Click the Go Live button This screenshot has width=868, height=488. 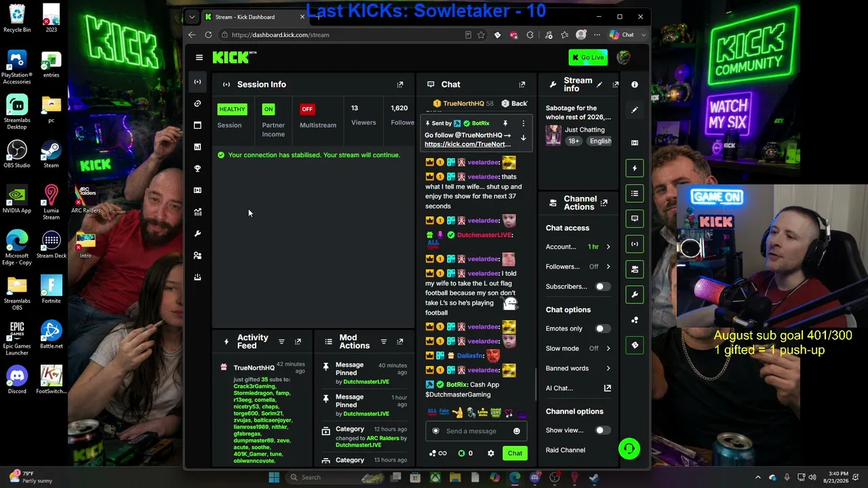(588, 58)
